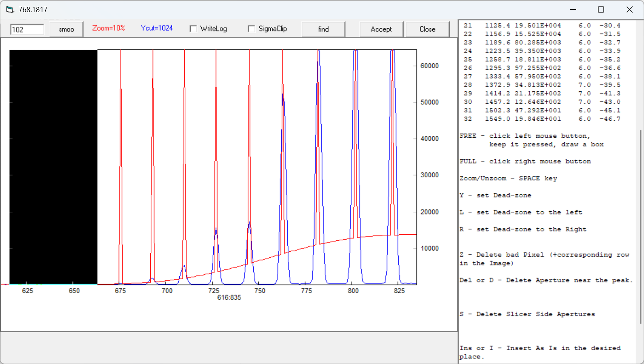Click the window app icon in title bar
The height and width of the screenshot is (364, 644).
coord(10,9)
